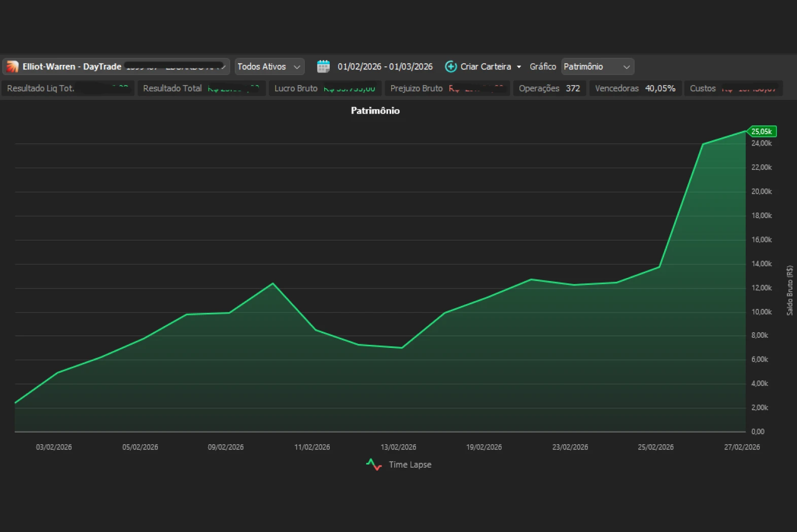Click the 27/02/2026 axis date label
This screenshot has width=797, height=532.
[x=742, y=447]
